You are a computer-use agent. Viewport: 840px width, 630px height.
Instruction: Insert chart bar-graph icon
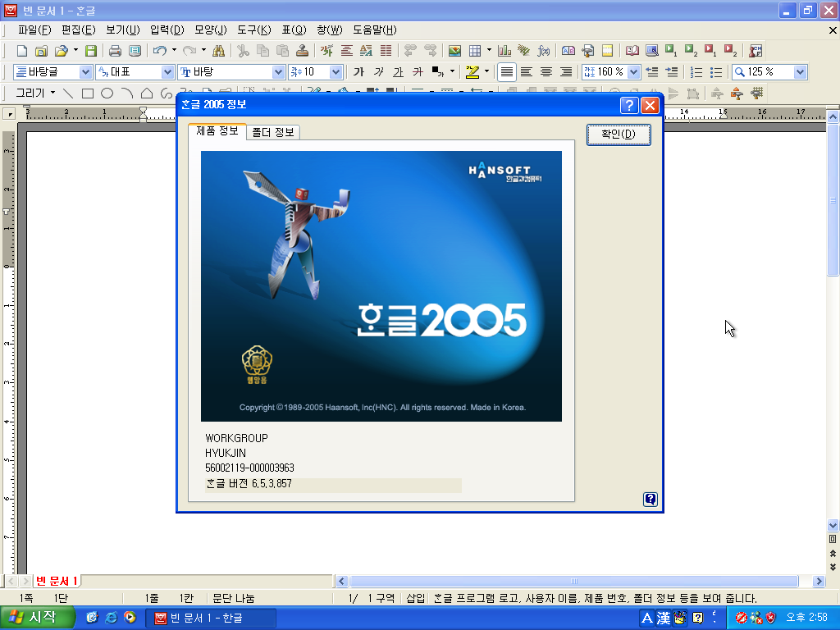pyautogui.click(x=504, y=51)
